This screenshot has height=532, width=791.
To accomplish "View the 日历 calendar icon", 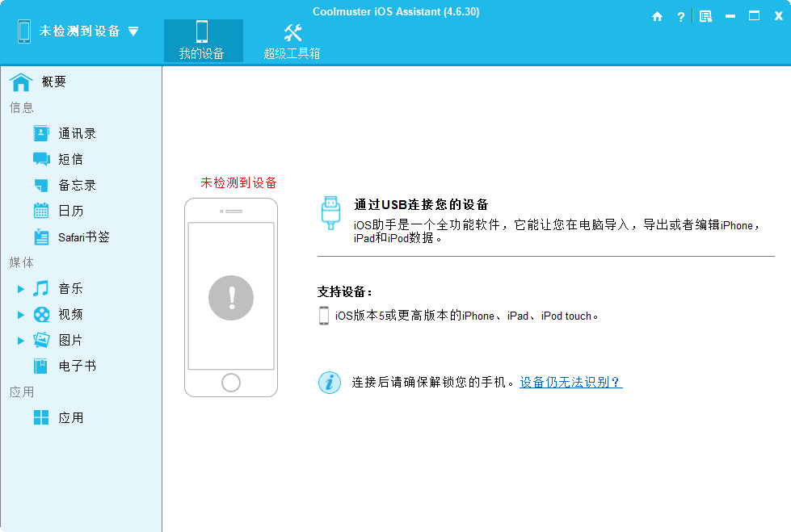I will [x=40, y=210].
